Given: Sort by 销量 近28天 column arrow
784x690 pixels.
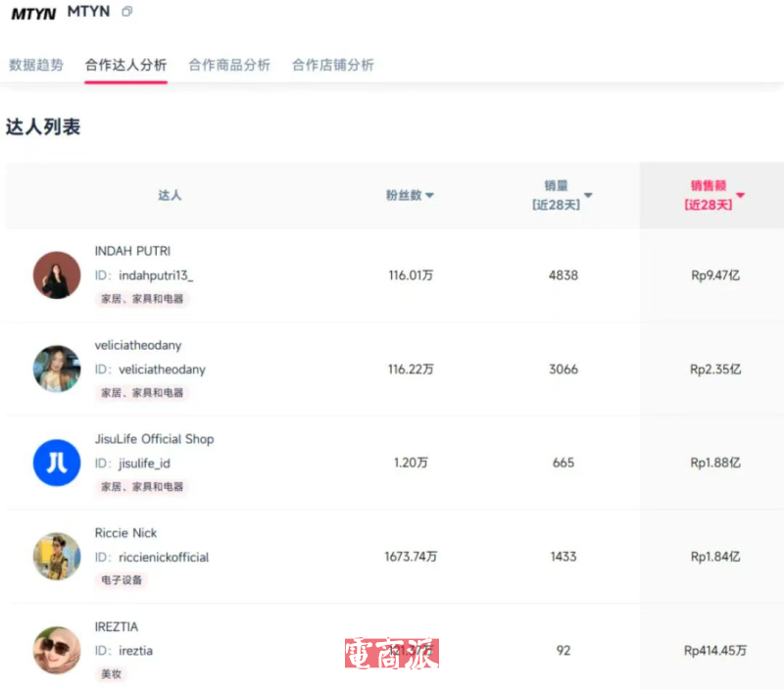Looking at the screenshot, I should [588, 196].
